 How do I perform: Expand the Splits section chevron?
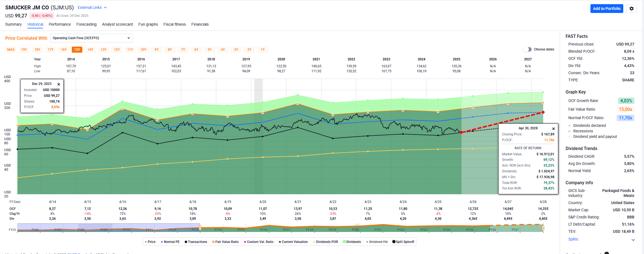pyautogui.click(x=633, y=240)
